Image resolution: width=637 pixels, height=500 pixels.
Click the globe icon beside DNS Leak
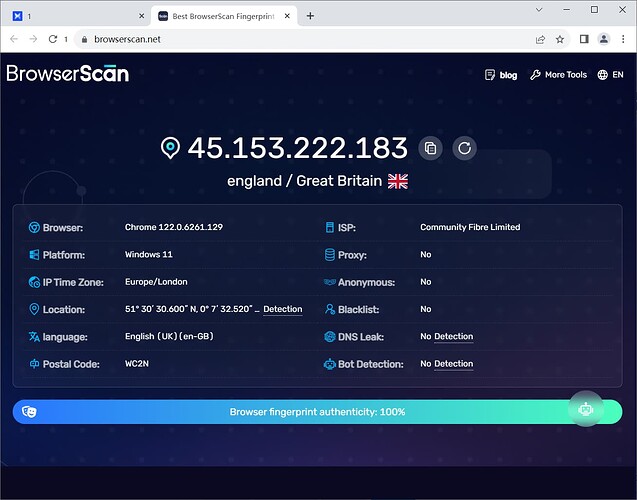(x=329, y=336)
